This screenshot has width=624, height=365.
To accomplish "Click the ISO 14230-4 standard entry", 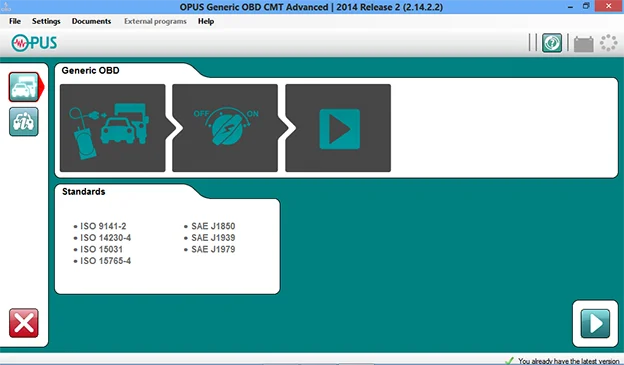I will click(x=105, y=238).
